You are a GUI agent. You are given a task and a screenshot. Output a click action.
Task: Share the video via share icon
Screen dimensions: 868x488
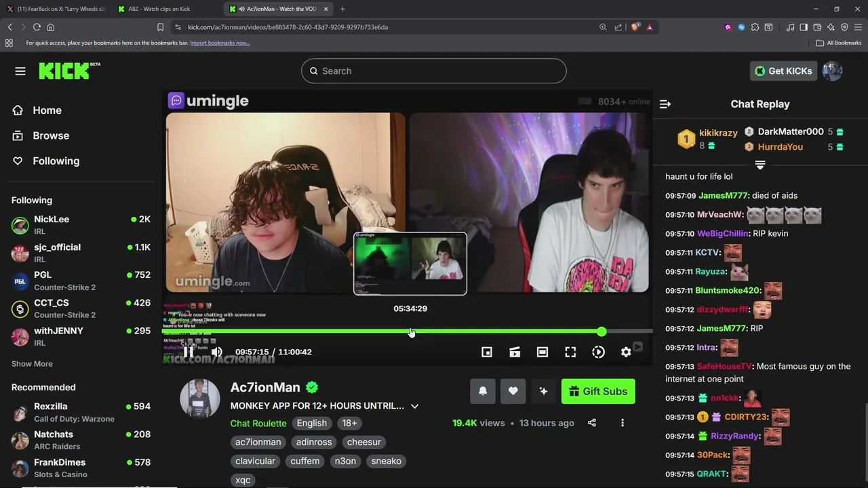click(592, 423)
